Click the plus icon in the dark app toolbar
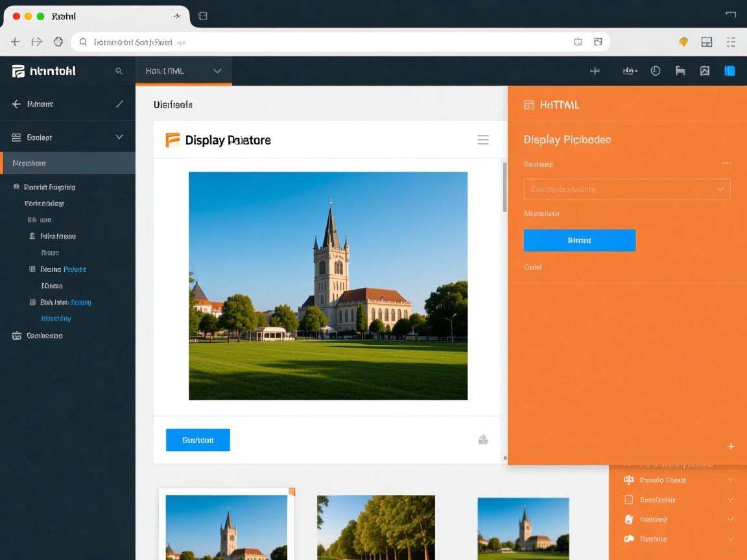 [595, 71]
